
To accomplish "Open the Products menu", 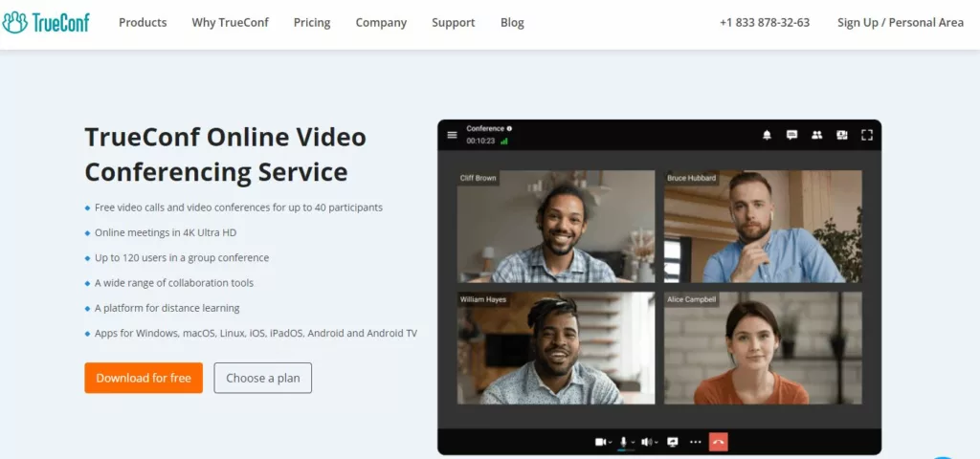I will click(143, 23).
